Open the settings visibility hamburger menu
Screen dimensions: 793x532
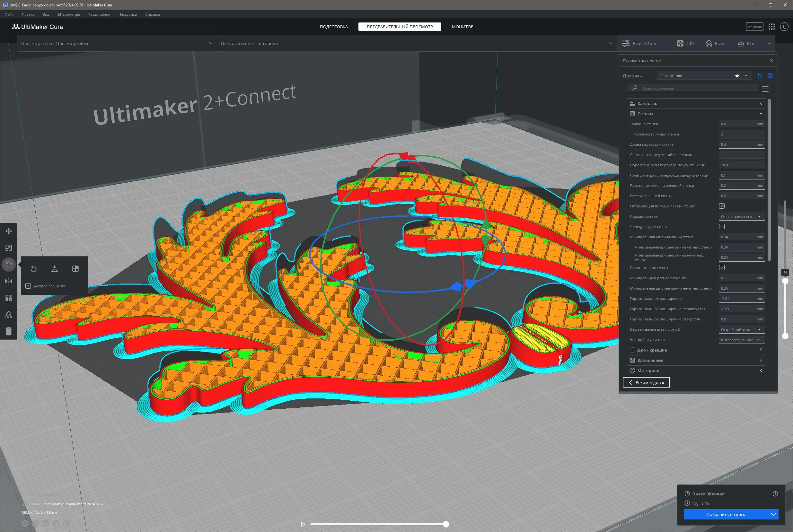click(x=765, y=89)
